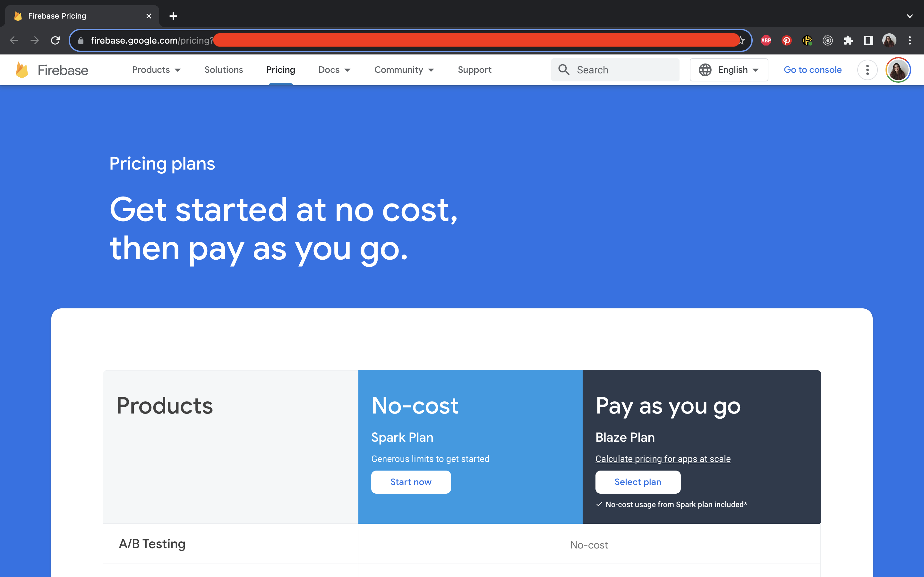Open the Adblock Plus extension

766,40
